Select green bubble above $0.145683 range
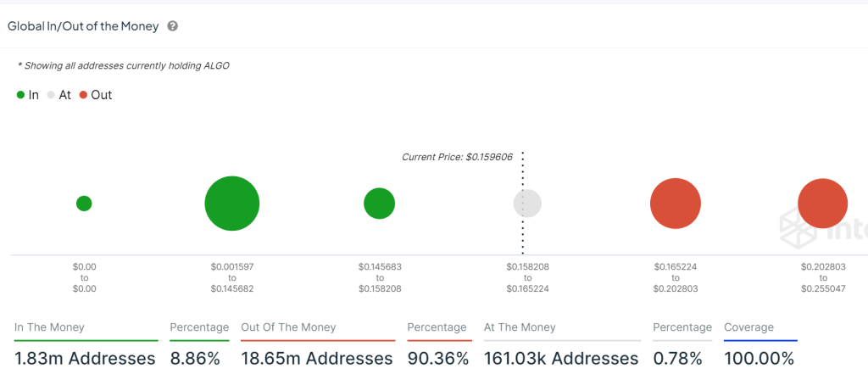The image size is (868, 391). (x=379, y=204)
